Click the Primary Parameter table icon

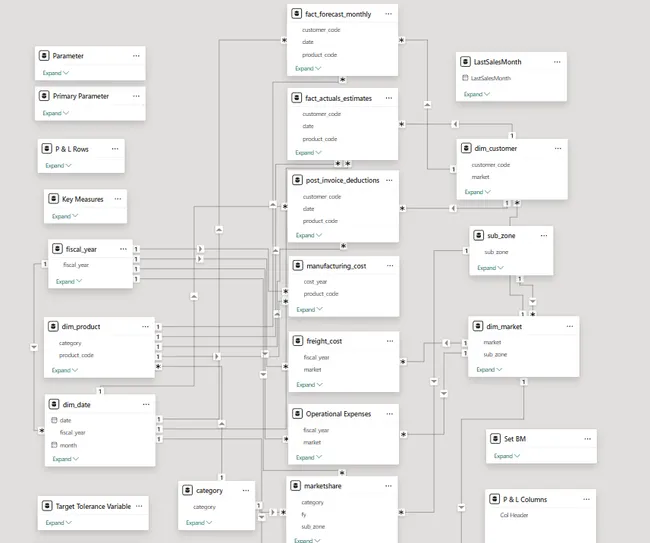tap(44, 96)
